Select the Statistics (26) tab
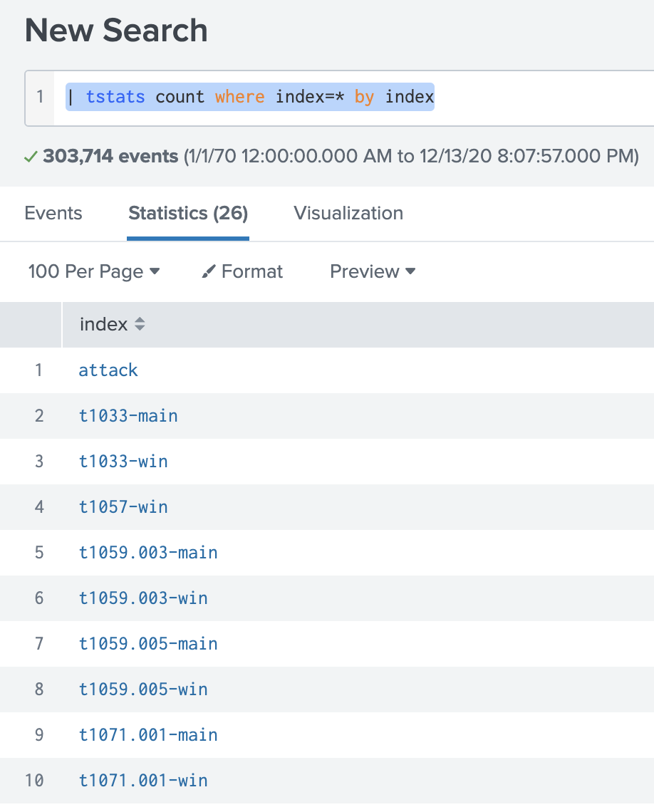Image resolution: width=654 pixels, height=812 pixels. tap(188, 214)
